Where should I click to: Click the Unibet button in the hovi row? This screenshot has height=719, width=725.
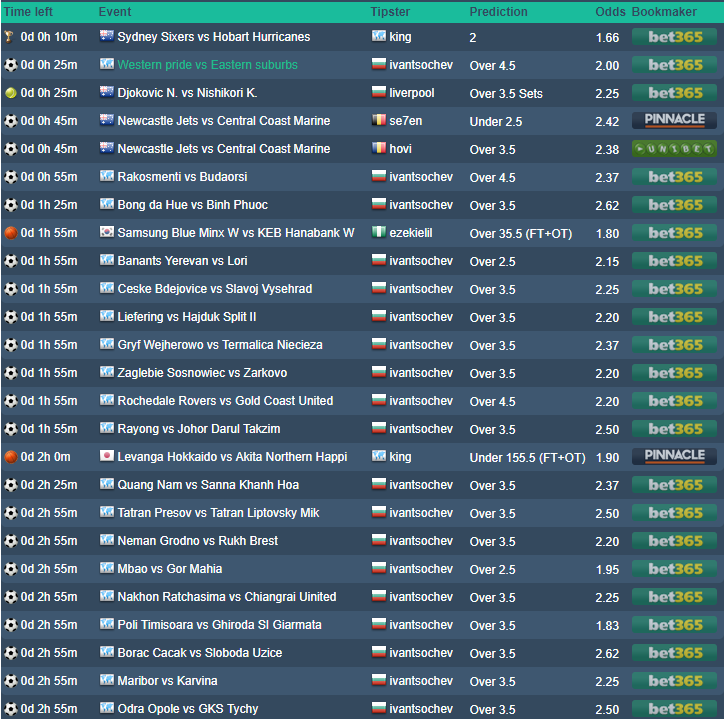coord(674,149)
